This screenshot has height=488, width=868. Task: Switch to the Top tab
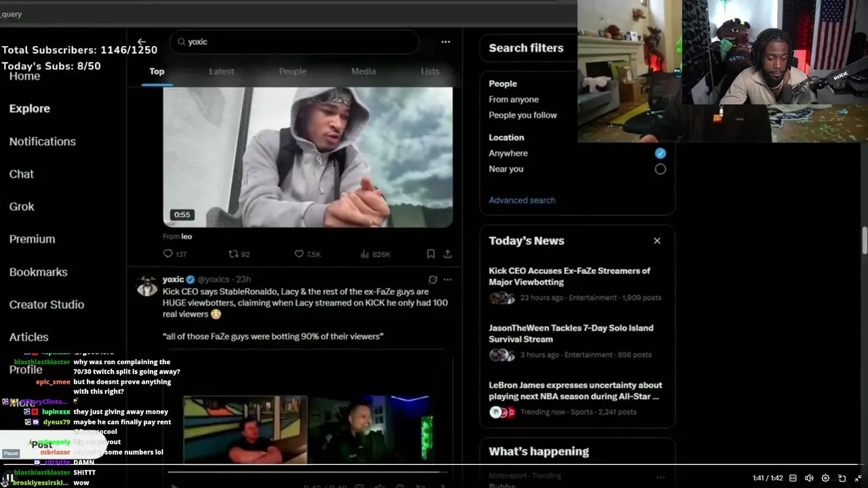pos(157,71)
